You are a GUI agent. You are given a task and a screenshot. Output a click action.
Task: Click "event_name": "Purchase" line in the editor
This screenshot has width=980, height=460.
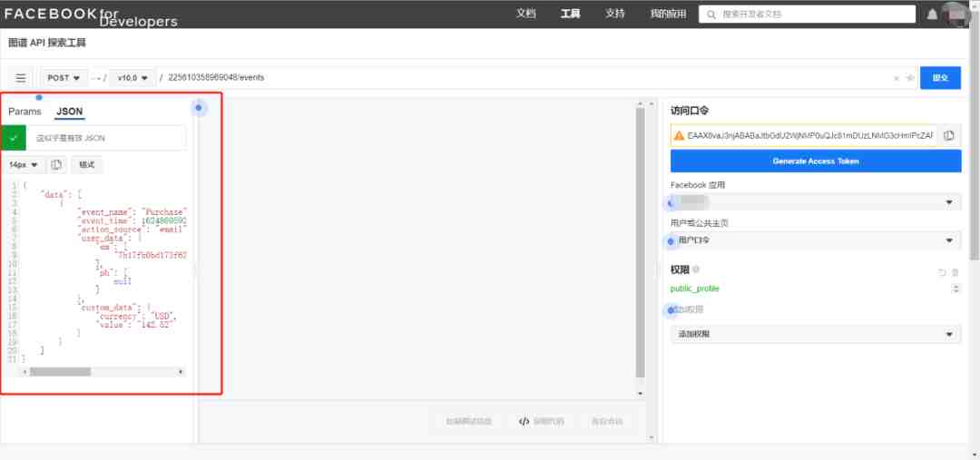[x=132, y=212]
